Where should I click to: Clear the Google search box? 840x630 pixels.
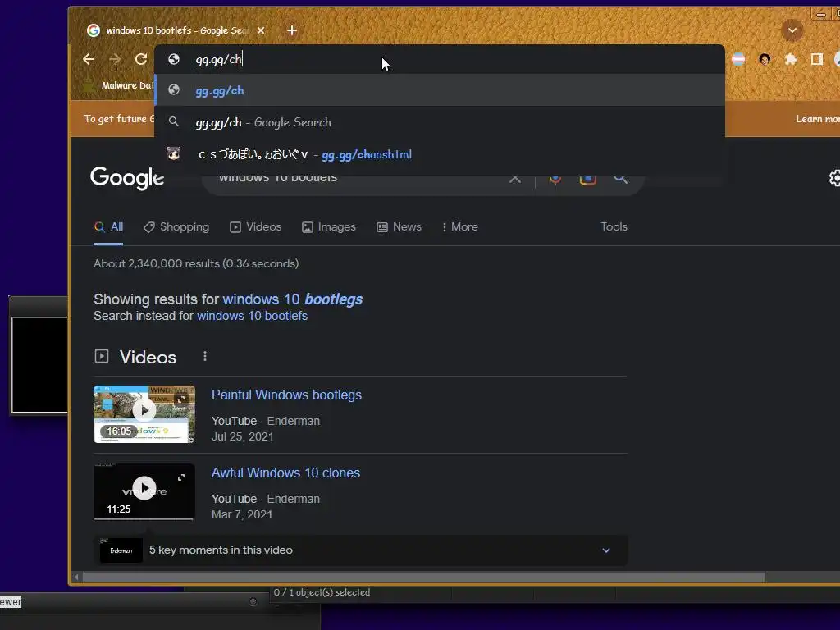(x=515, y=178)
